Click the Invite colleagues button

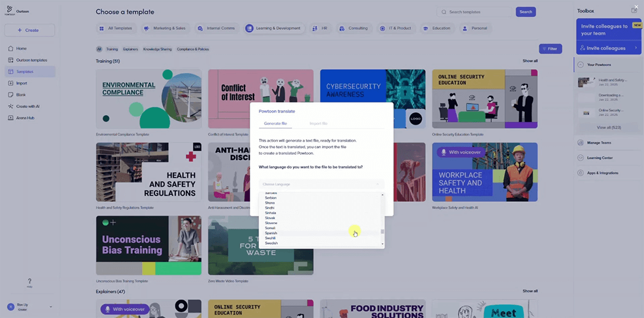click(x=609, y=48)
